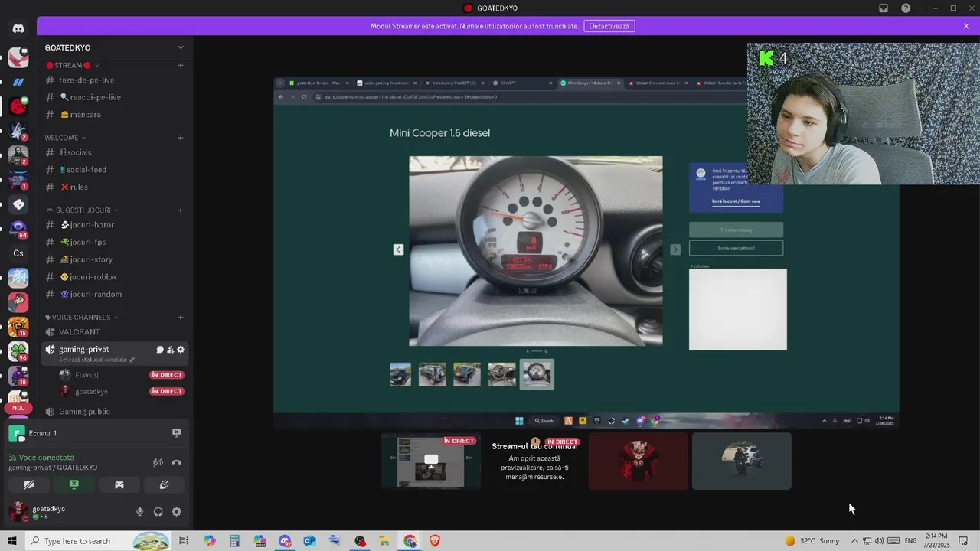Image resolution: width=980 pixels, height=551 pixels.
Task: Open rules channel
Action: point(115,187)
